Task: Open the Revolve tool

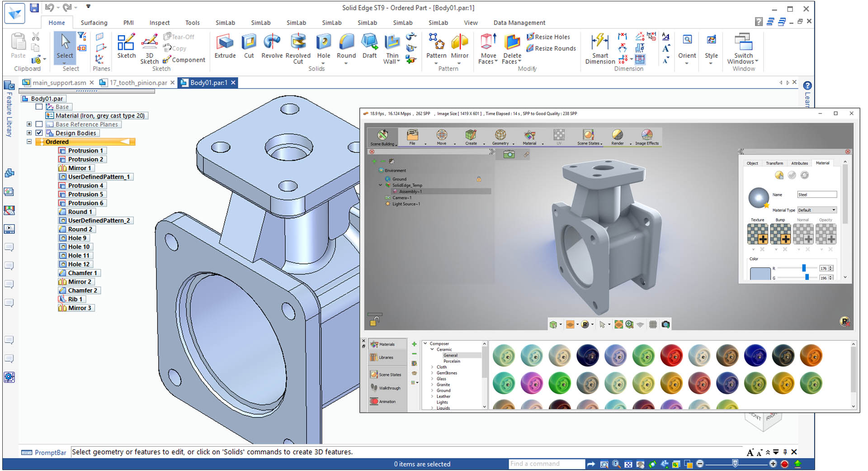Action: coord(272,45)
